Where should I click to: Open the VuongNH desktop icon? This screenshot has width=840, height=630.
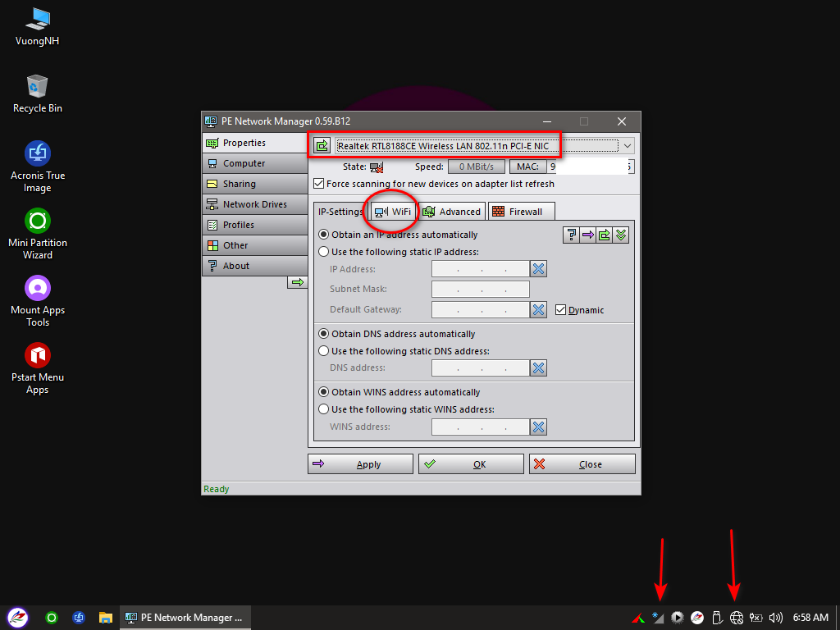38,27
